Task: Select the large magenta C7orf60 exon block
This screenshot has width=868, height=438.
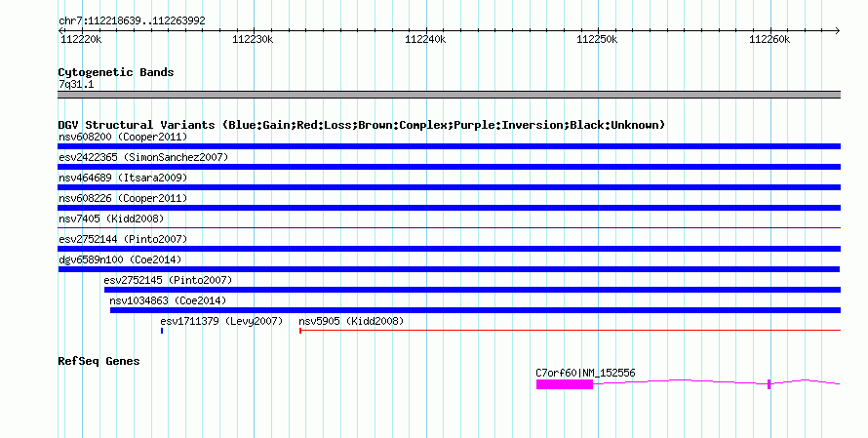Action: point(565,384)
